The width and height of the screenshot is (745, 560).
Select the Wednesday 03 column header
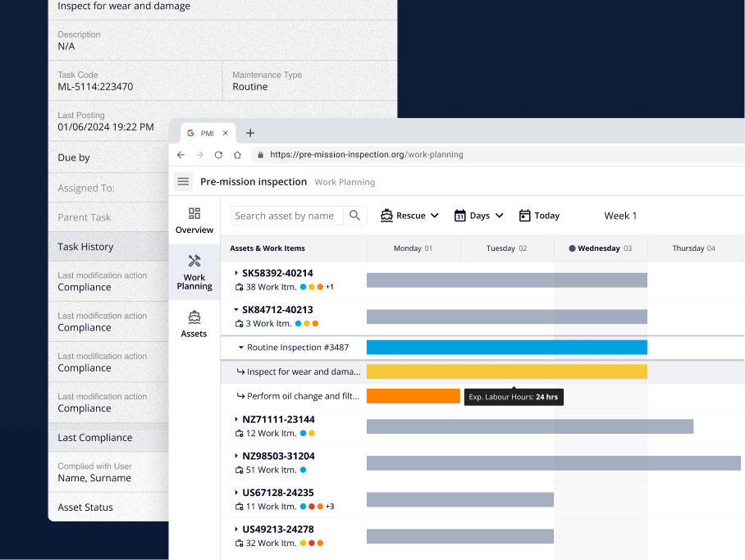point(601,248)
